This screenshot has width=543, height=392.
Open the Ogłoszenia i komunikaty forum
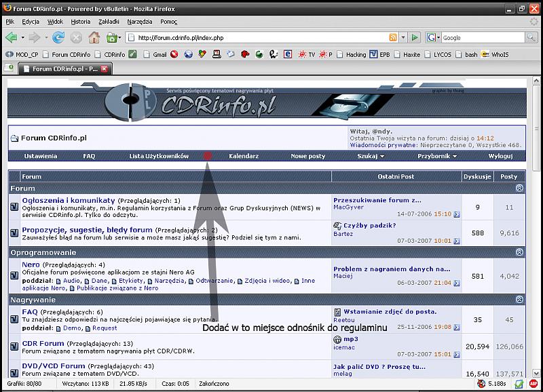[69, 200]
